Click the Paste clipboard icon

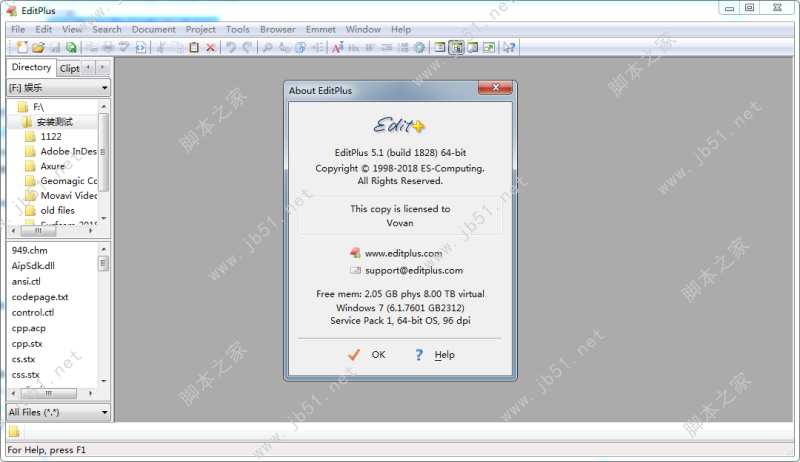pyautogui.click(x=194, y=47)
